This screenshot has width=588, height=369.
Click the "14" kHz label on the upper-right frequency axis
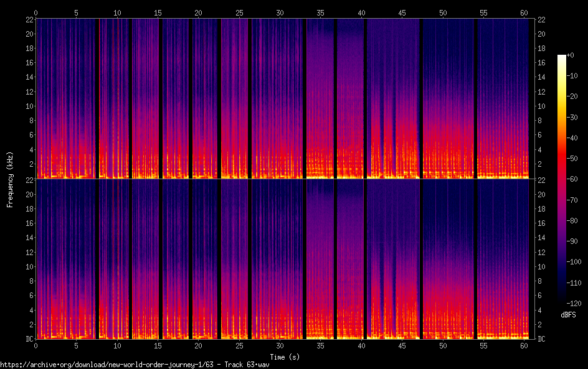(542, 77)
